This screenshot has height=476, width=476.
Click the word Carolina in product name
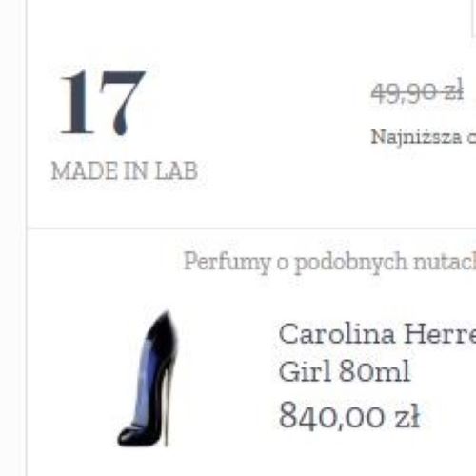point(337,334)
